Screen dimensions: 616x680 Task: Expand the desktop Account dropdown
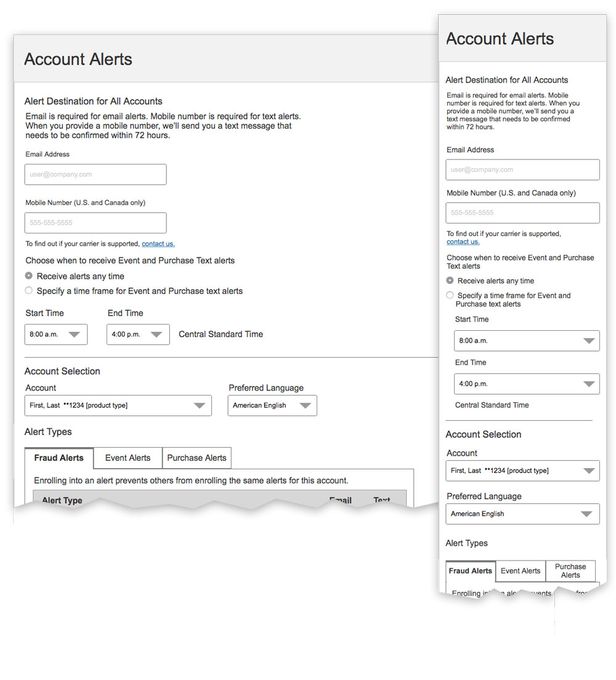(118, 405)
